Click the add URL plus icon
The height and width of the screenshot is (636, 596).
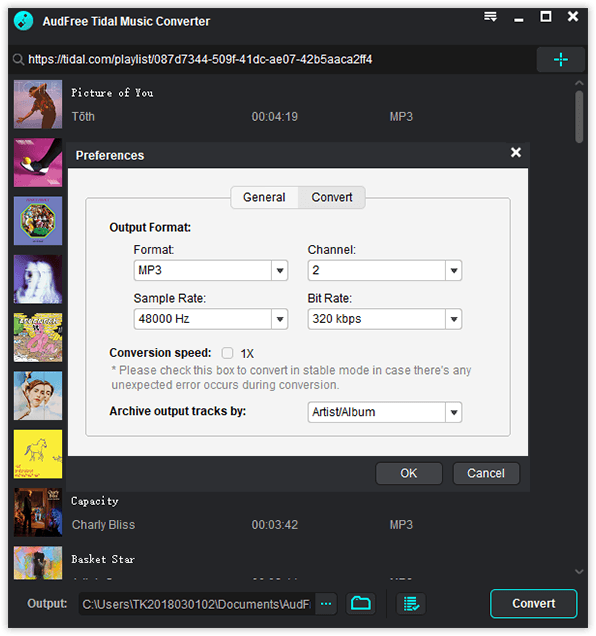click(560, 59)
